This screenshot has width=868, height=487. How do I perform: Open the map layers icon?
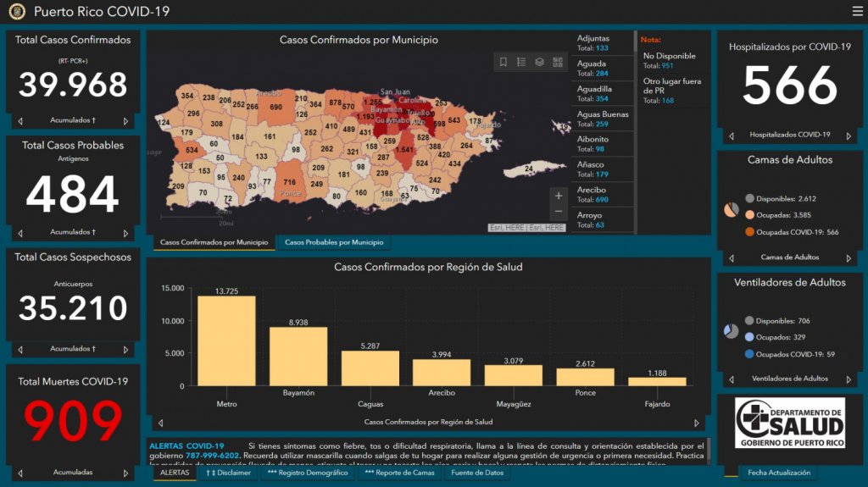pyautogui.click(x=539, y=62)
